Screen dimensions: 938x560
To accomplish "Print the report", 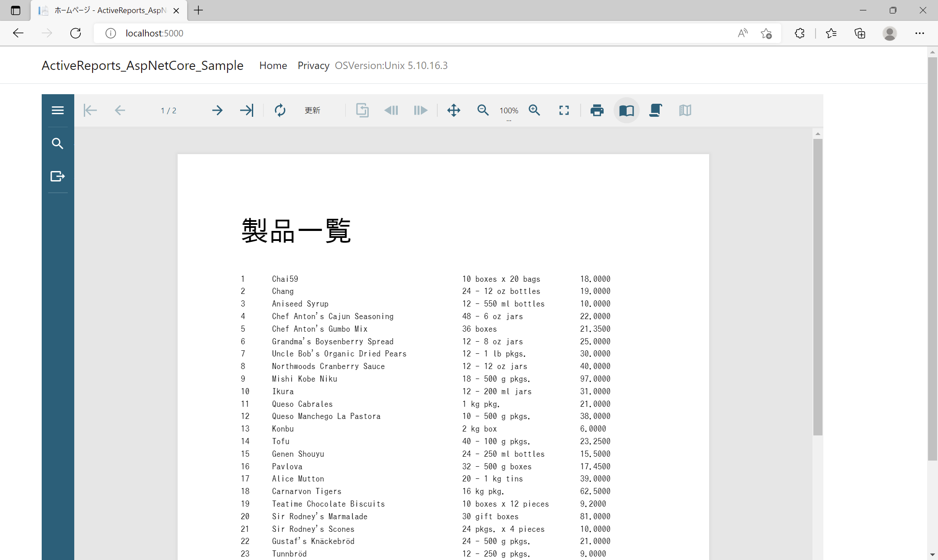I will click(x=597, y=110).
